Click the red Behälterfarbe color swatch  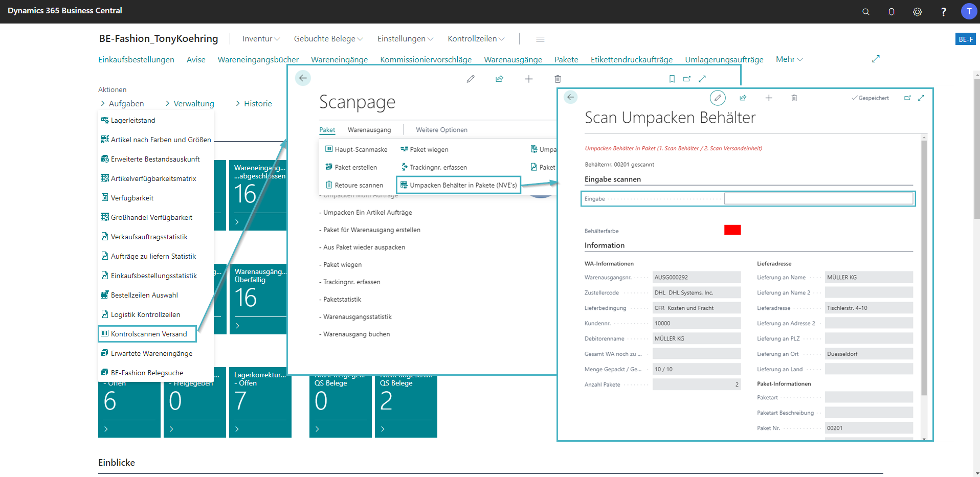[732, 230]
